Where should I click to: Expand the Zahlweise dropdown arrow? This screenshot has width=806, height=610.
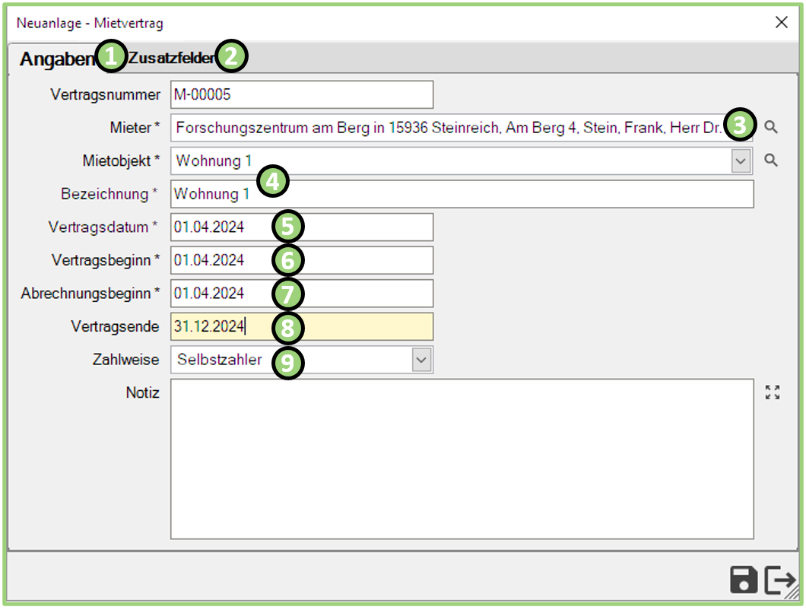pyautogui.click(x=421, y=360)
